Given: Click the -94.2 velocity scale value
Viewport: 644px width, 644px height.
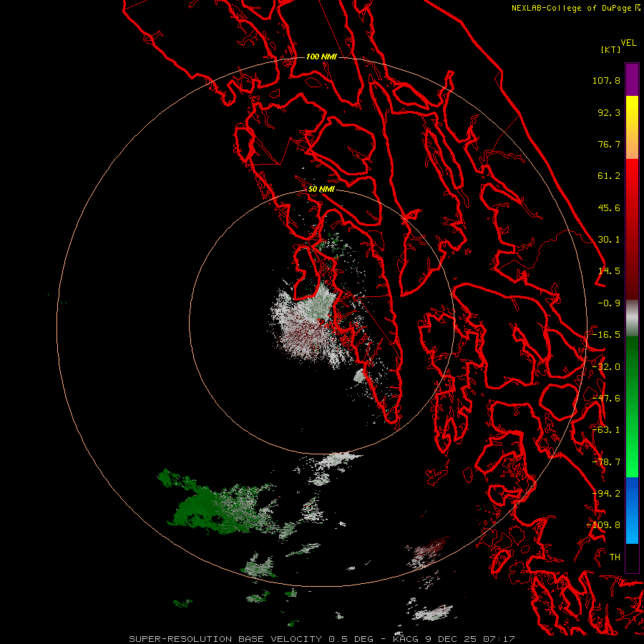Looking at the screenshot, I should (x=606, y=494).
